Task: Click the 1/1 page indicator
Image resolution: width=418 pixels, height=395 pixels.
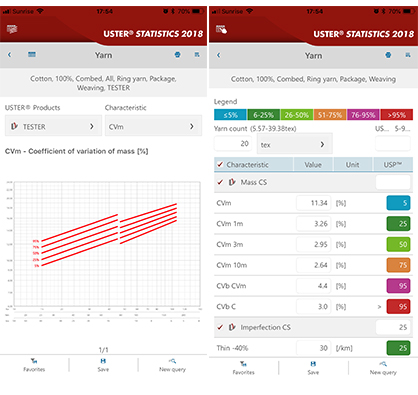Action: 103,350
